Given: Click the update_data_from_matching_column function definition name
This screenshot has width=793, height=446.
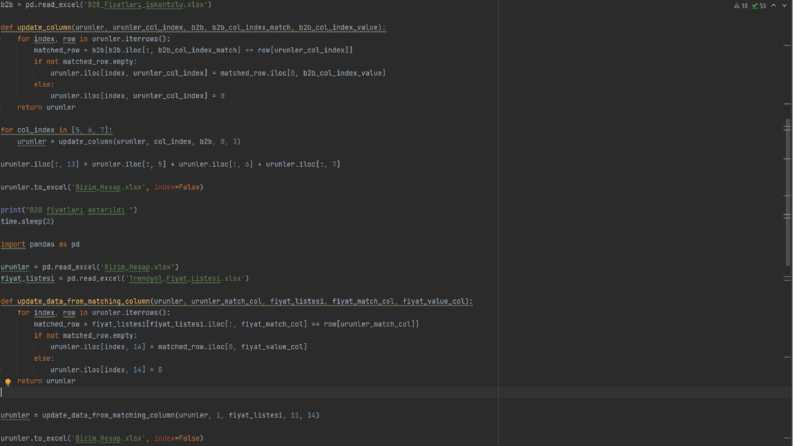Looking at the screenshot, I should 83,301.
